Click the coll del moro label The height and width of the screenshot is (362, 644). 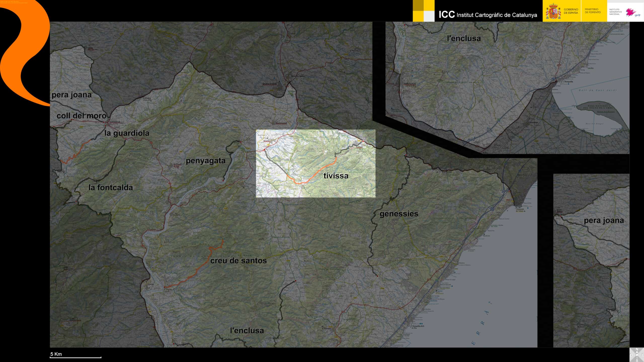[x=81, y=116]
